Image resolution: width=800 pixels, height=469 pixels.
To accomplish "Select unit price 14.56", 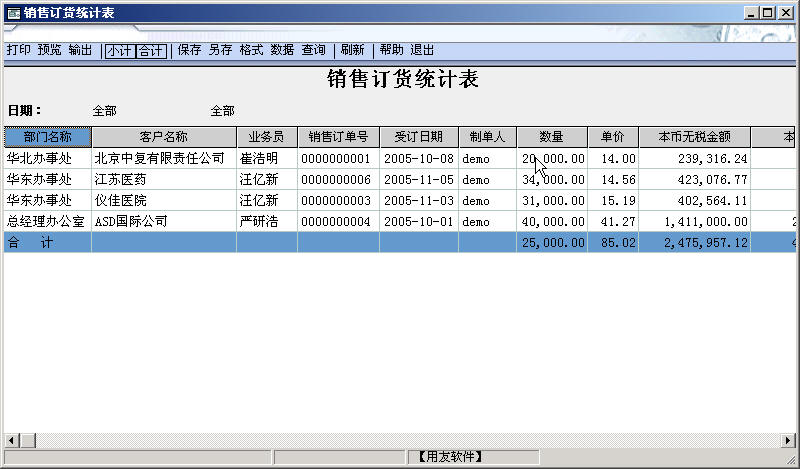I will point(613,180).
